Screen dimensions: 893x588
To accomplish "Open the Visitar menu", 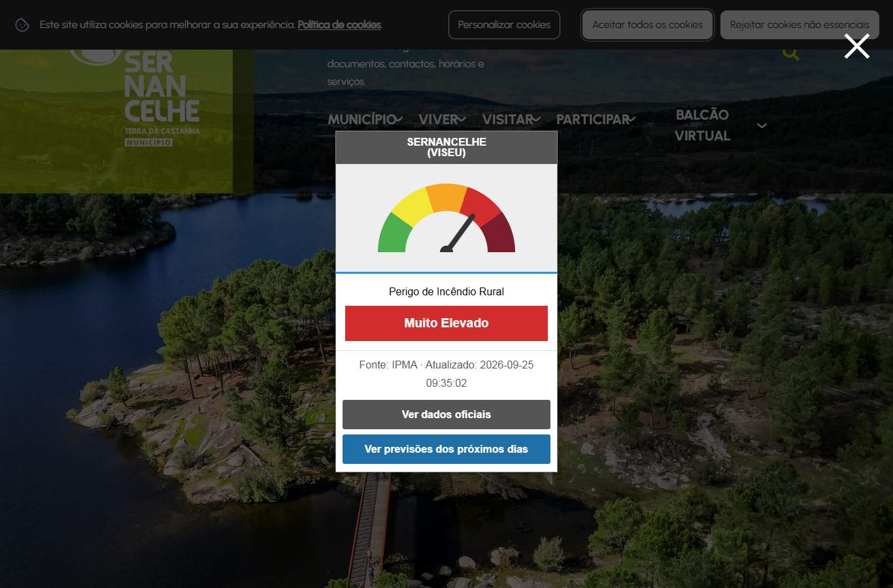I will (507, 120).
